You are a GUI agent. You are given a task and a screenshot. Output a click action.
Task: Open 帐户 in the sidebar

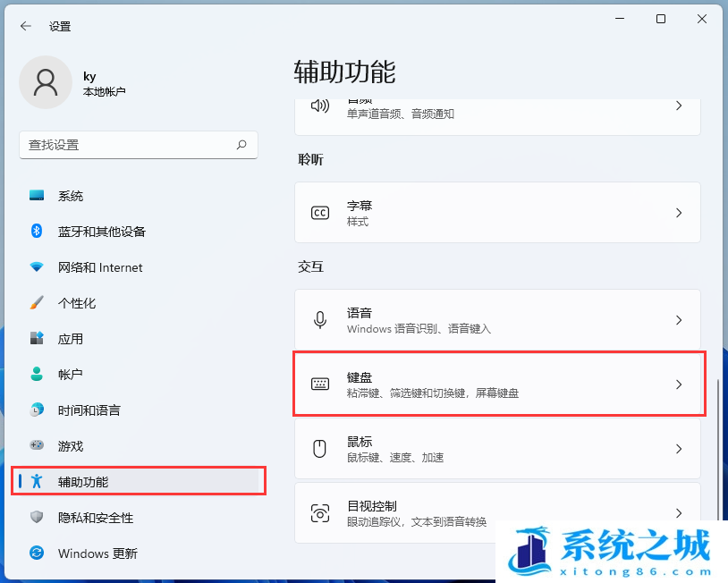tap(139, 374)
